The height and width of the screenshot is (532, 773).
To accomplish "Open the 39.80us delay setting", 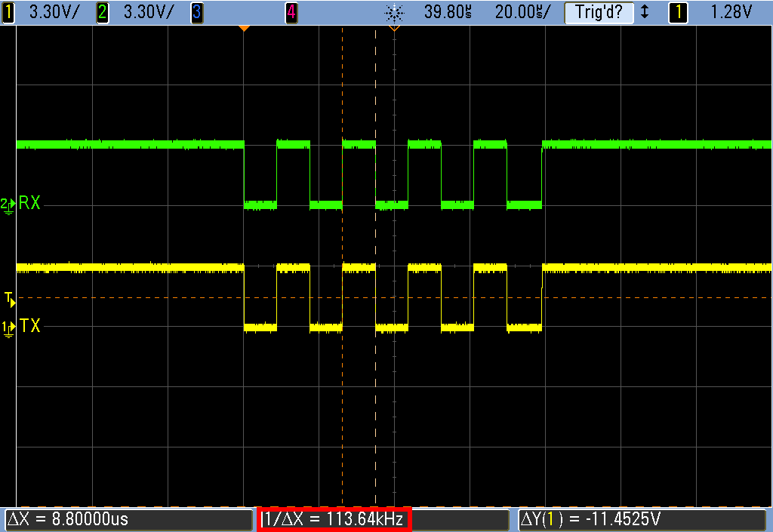I will point(448,12).
